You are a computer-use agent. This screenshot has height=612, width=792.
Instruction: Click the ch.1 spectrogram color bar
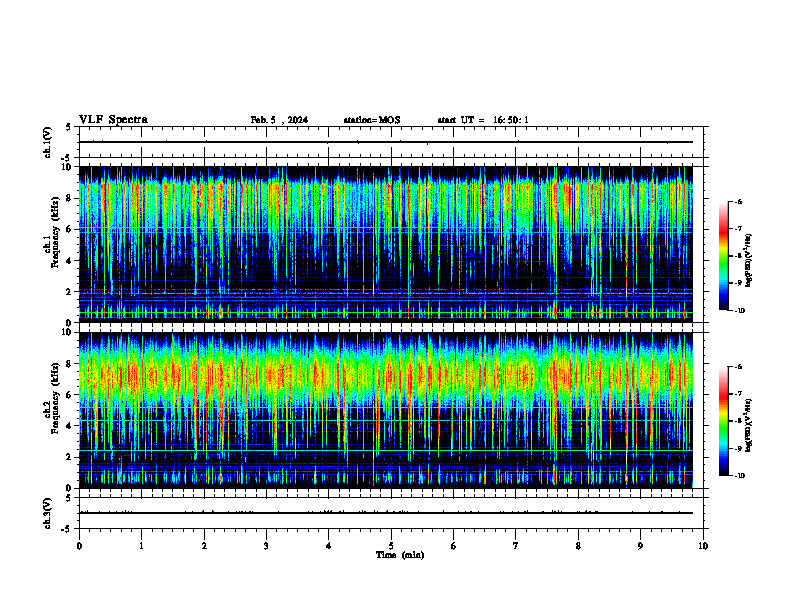tap(723, 256)
